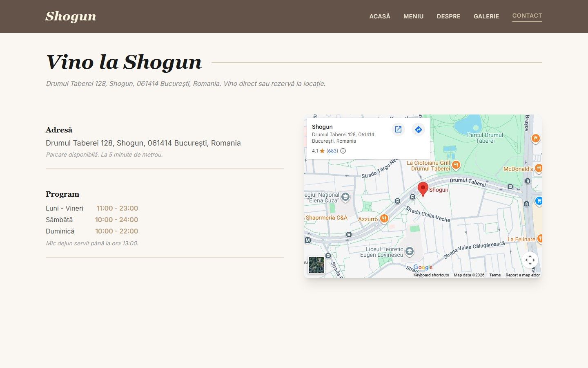Click the McDonald's restaurant marker icon
588x368 pixels.
[539, 168]
